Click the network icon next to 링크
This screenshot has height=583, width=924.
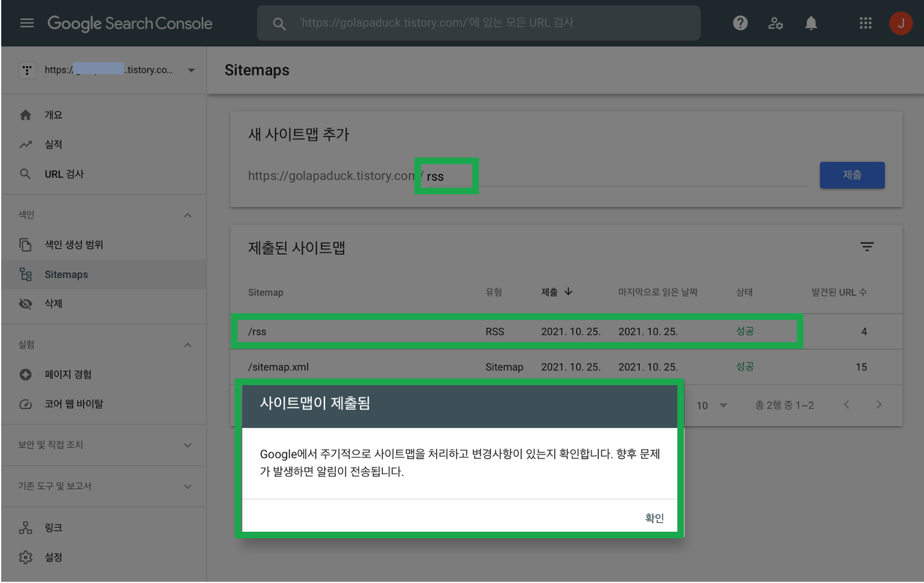(x=25, y=527)
